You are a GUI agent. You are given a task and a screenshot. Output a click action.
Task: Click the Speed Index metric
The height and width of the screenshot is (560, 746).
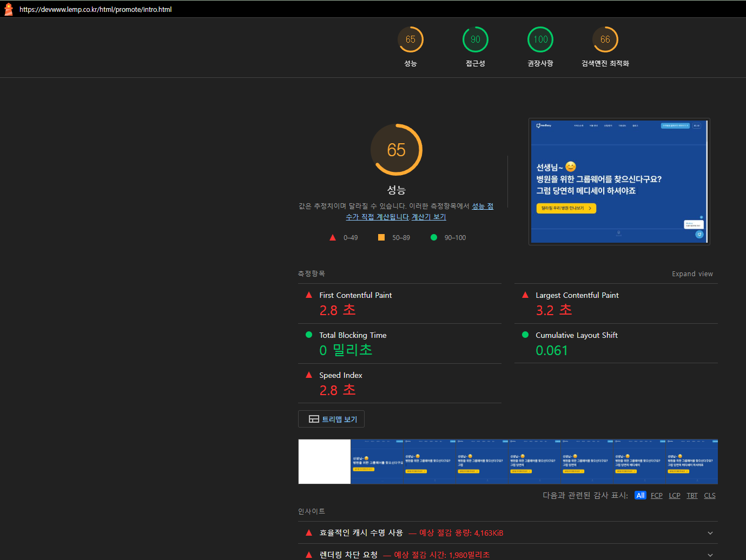pos(400,383)
